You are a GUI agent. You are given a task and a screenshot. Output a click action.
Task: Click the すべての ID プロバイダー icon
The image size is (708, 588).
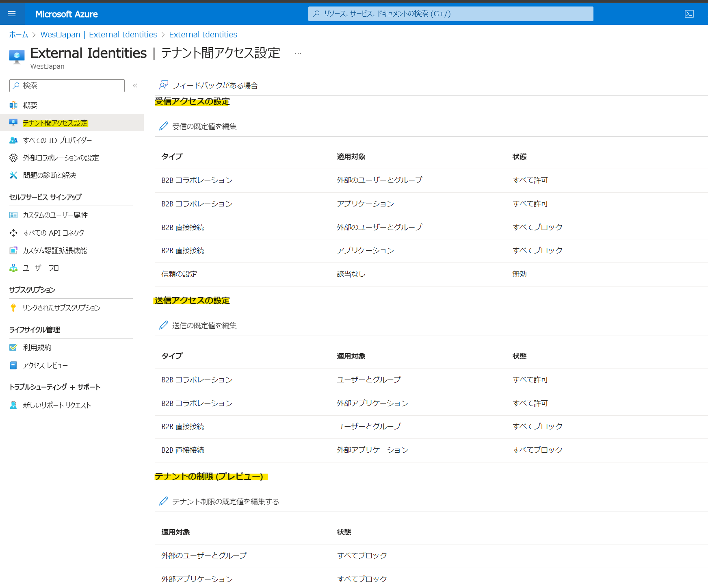click(x=13, y=140)
